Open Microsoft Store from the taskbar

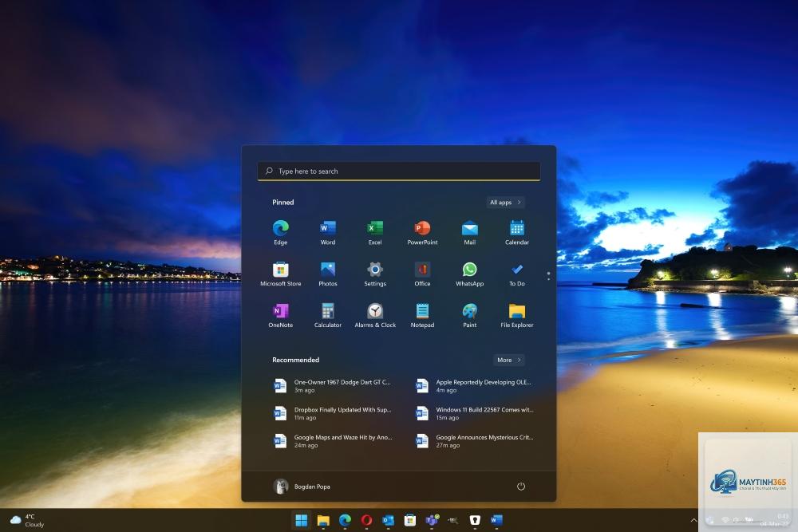410,520
